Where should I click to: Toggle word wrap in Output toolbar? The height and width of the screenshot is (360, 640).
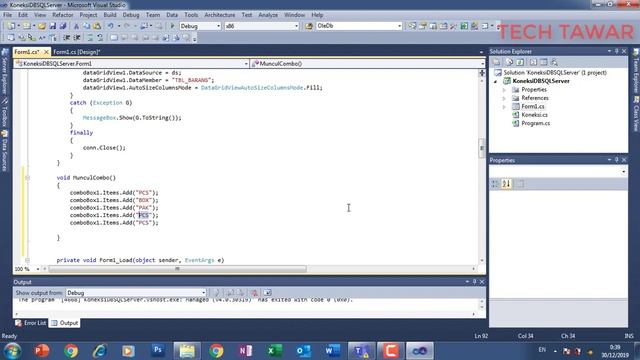pyautogui.click(x=267, y=293)
